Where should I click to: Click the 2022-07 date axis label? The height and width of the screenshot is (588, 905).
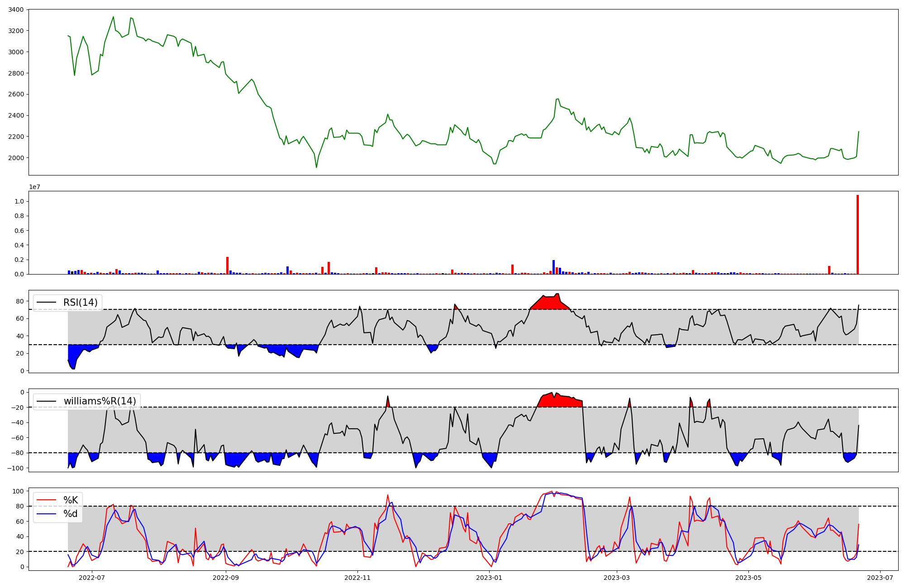coord(92,578)
